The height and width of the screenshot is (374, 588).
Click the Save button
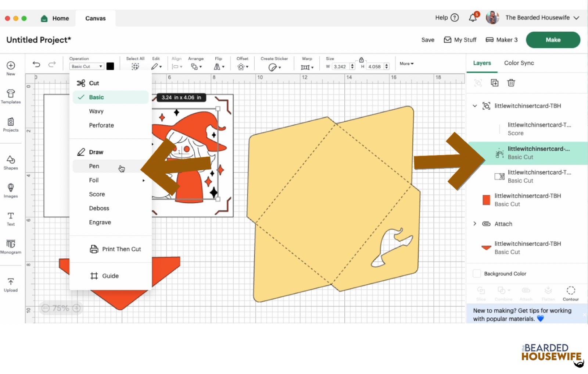[x=428, y=40]
